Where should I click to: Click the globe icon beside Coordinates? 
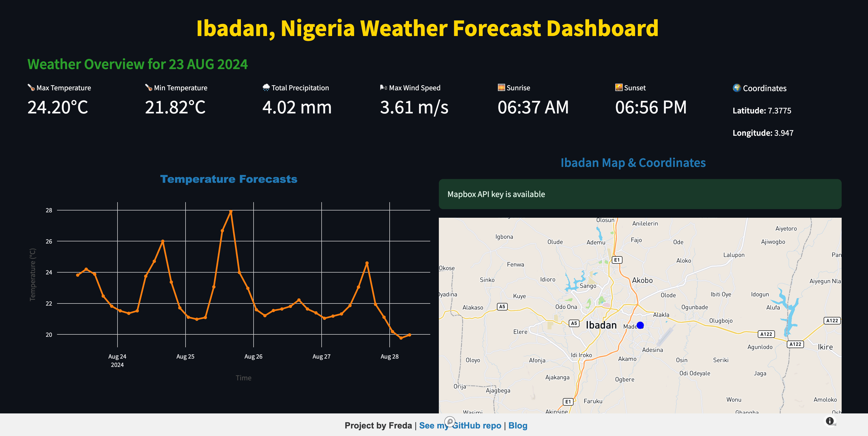pos(737,88)
